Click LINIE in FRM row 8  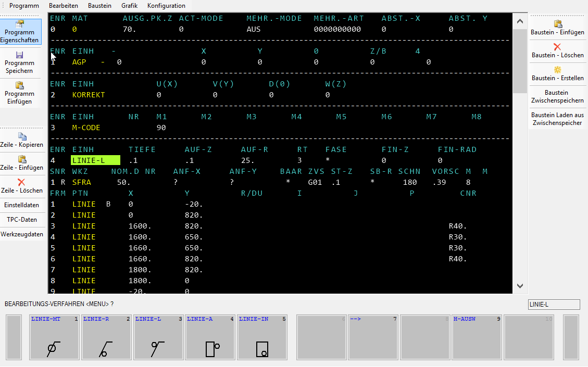[x=84, y=281]
